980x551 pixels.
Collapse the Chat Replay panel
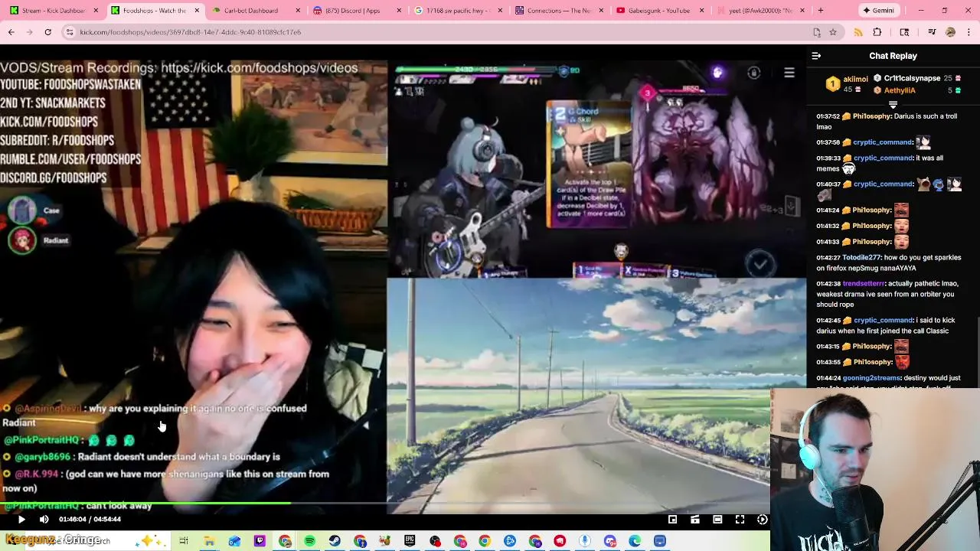pyautogui.click(x=816, y=56)
